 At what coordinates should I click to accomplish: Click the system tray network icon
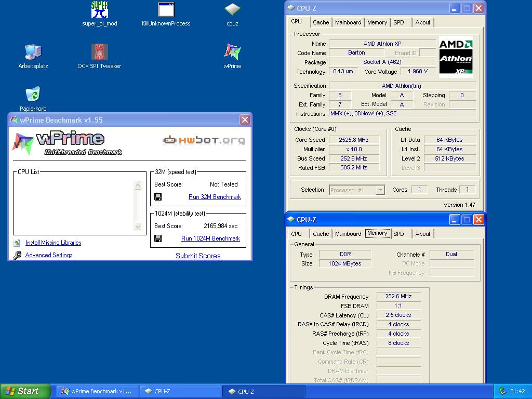tap(502, 391)
